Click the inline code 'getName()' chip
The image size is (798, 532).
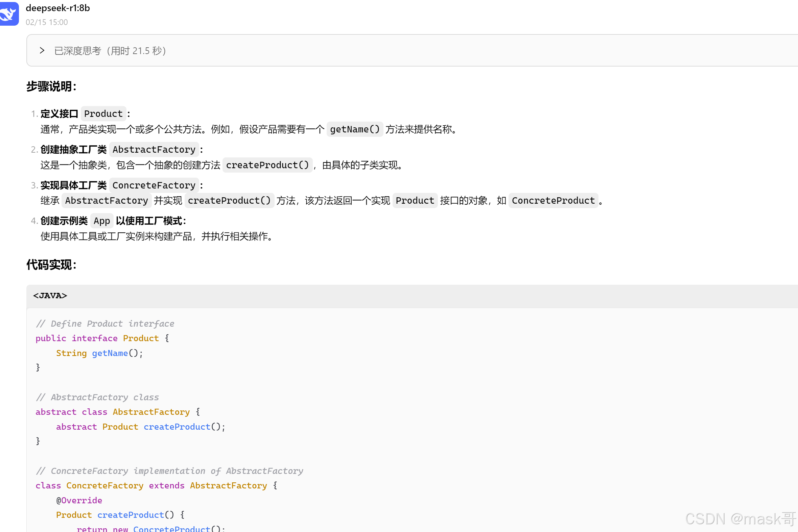tap(354, 129)
